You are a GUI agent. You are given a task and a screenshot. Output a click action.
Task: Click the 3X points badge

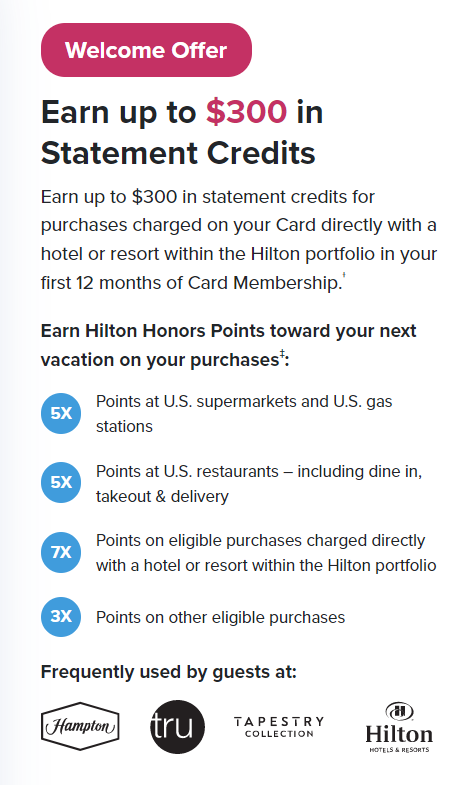[61, 616]
